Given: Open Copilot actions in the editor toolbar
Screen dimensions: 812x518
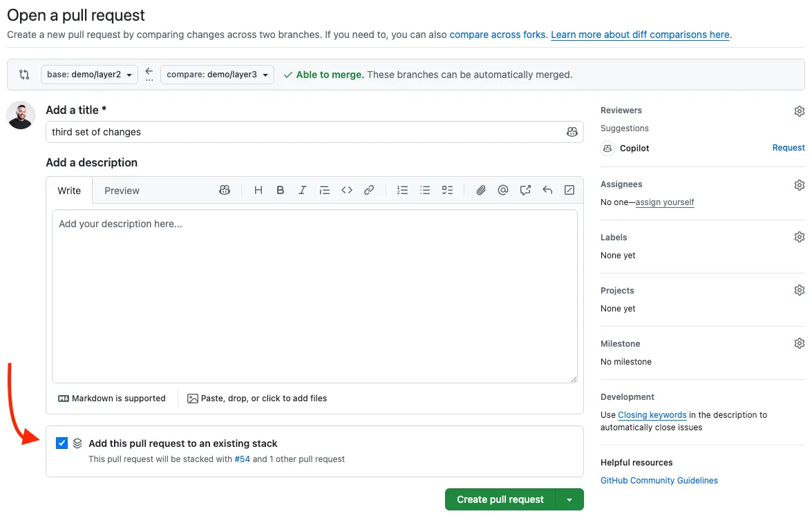Looking at the screenshot, I should (x=225, y=190).
